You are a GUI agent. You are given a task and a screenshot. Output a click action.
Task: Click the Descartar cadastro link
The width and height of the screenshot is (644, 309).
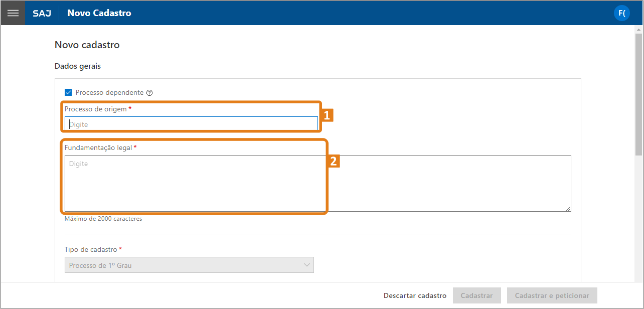pos(415,295)
